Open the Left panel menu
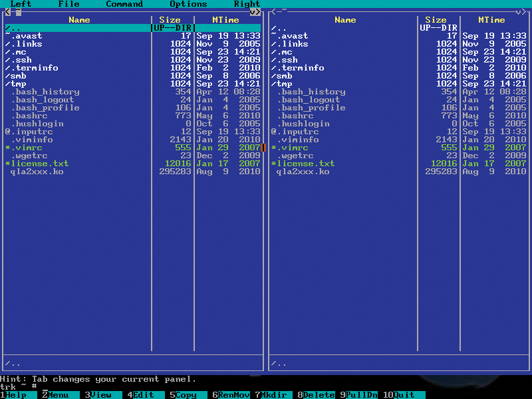The width and height of the screenshot is (532, 399). [21, 4]
